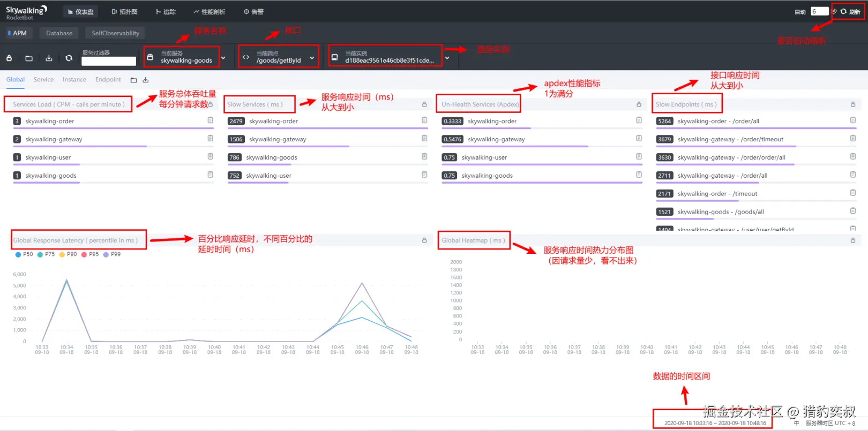Screen dimensions: 868x431
Task: Click the lock icon on Slow Services panel
Action: click(x=424, y=104)
